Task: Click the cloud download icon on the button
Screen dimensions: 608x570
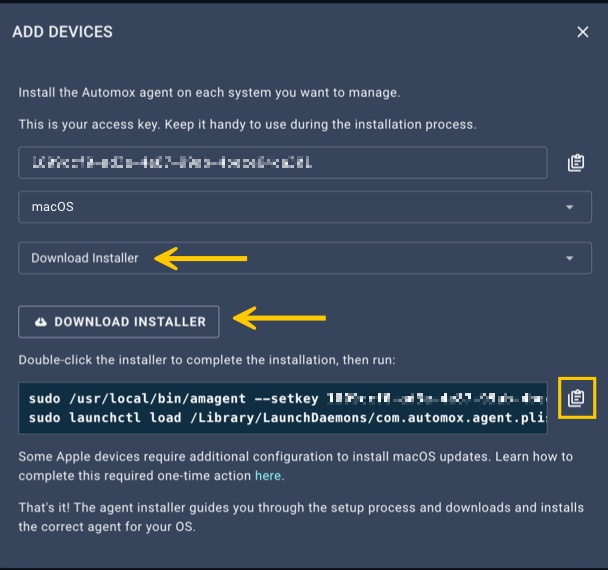Action: point(41,322)
